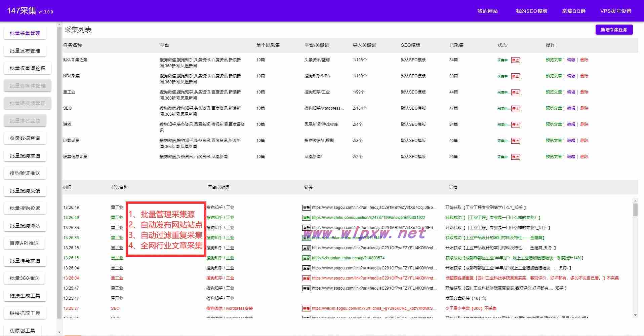Click the 已采集 column header
The width and height of the screenshot is (644, 336).
(x=456, y=45)
